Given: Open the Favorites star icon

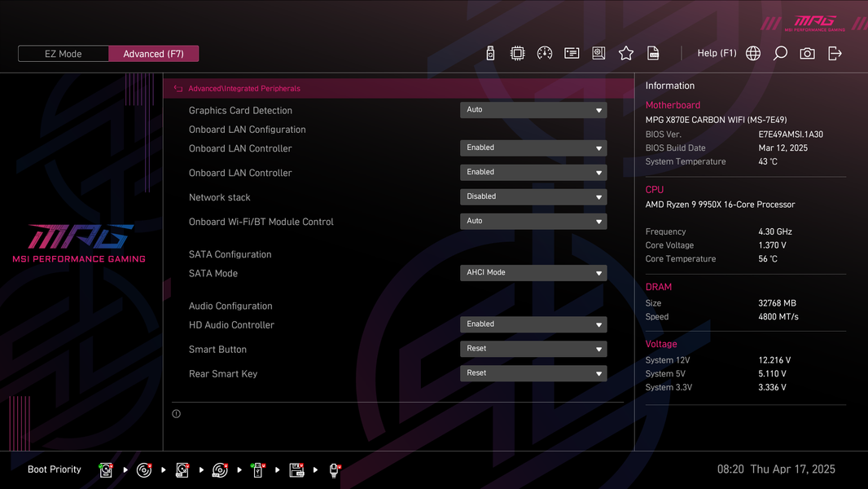Looking at the screenshot, I should [625, 53].
